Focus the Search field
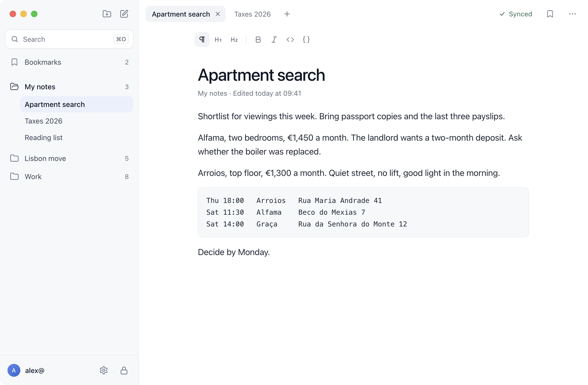Screen dimensions: 588x385 coord(69,39)
